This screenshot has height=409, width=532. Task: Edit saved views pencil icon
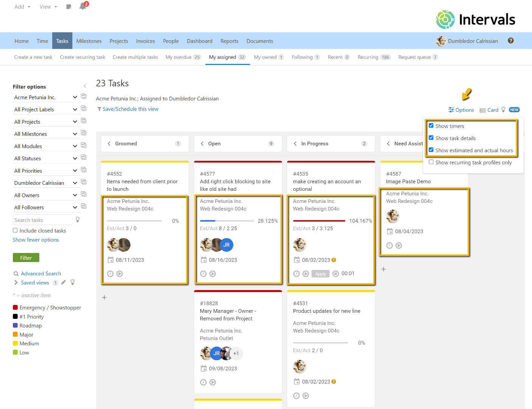click(x=64, y=283)
